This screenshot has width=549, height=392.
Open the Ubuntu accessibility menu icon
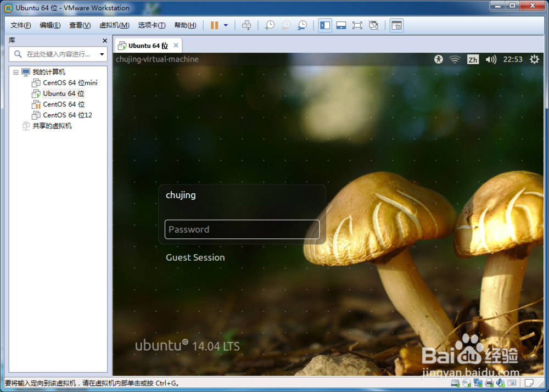click(439, 59)
